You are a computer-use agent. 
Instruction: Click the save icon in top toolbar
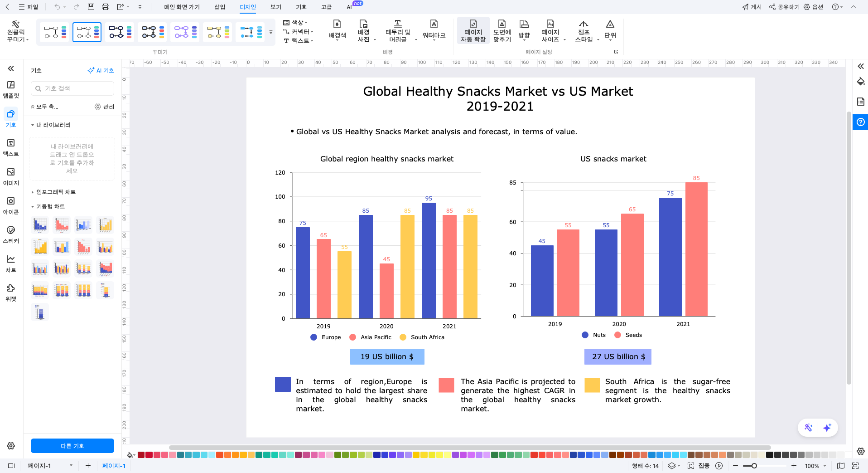[91, 7]
